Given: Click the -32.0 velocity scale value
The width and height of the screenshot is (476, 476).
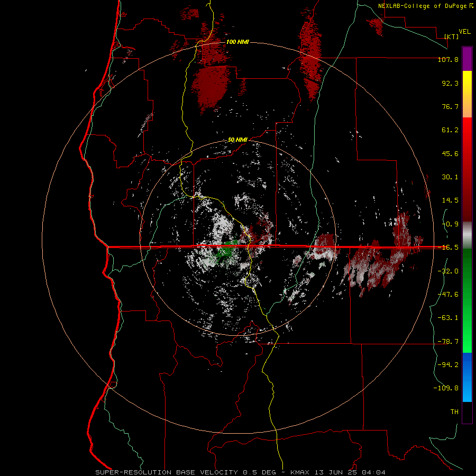Looking at the screenshot, I should [x=448, y=271].
